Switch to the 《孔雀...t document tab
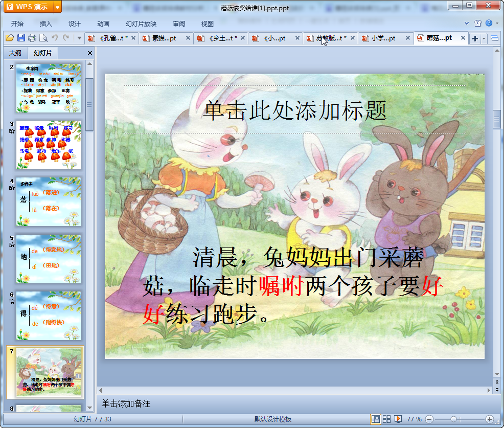 (111, 38)
